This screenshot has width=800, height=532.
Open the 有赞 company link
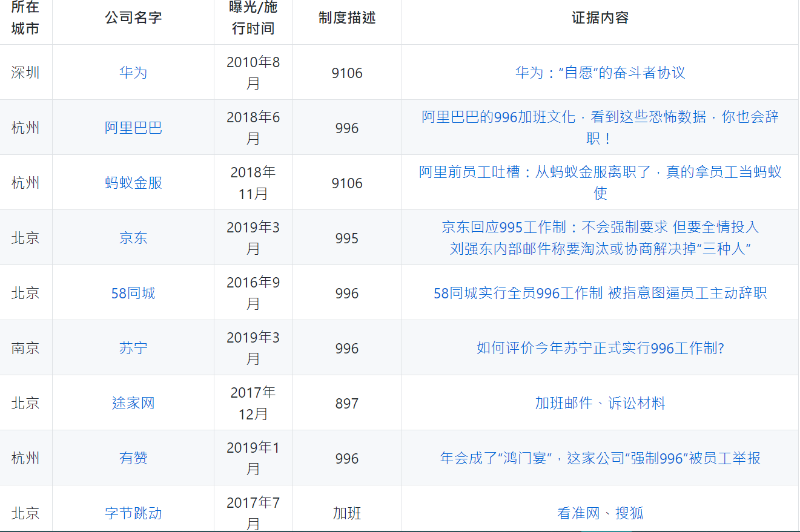pyautogui.click(x=132, y=458)
